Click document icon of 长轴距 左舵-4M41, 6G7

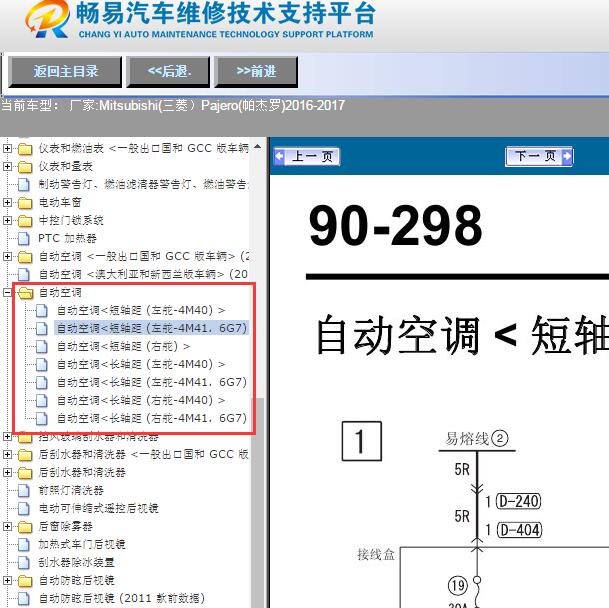(42, 383)
